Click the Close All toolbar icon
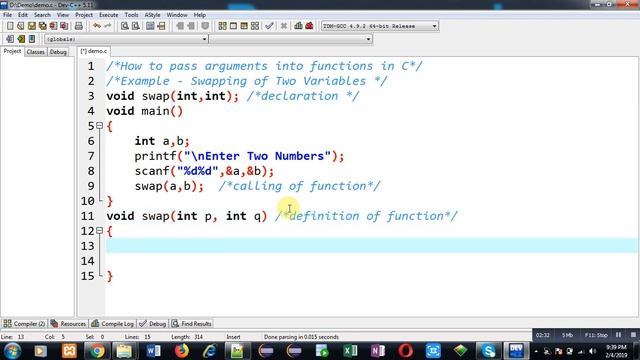 tap(64, 26)
